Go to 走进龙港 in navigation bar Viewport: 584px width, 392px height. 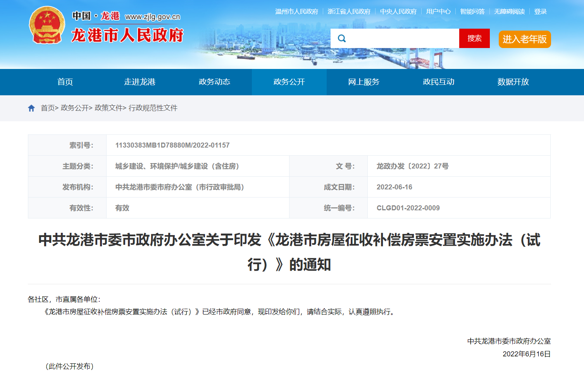(x=140, y=82)
